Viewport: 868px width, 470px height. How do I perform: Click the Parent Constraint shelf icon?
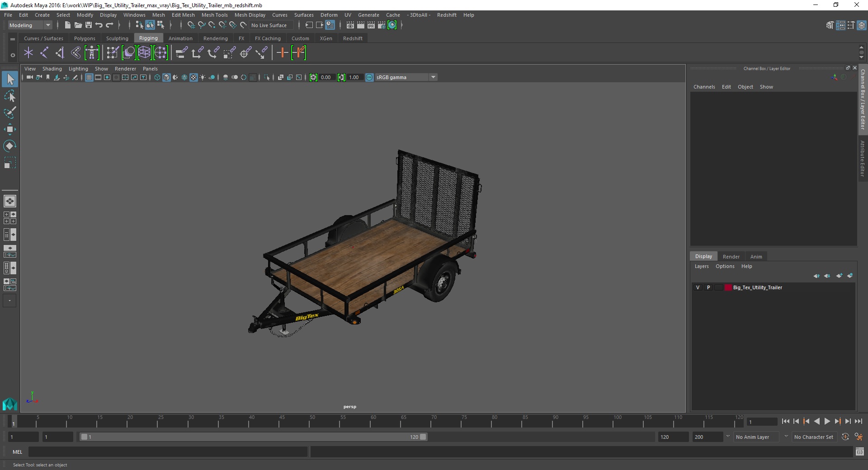[x=182, y=53]
